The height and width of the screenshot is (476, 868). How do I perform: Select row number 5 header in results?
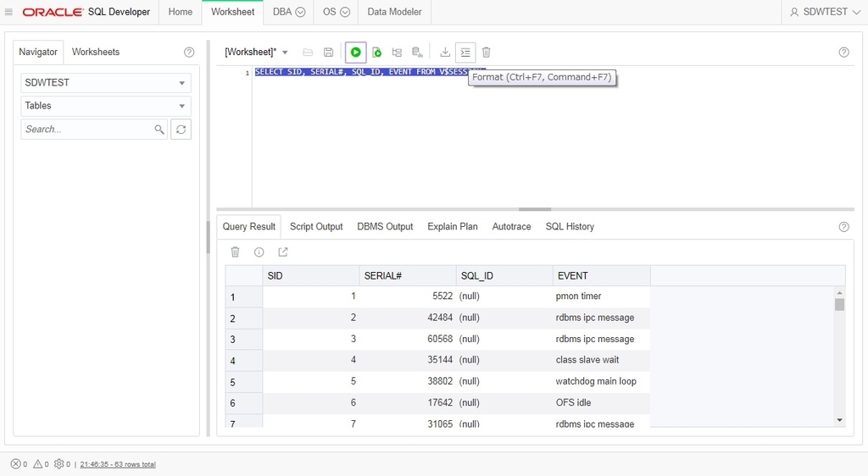click(243, 382)
